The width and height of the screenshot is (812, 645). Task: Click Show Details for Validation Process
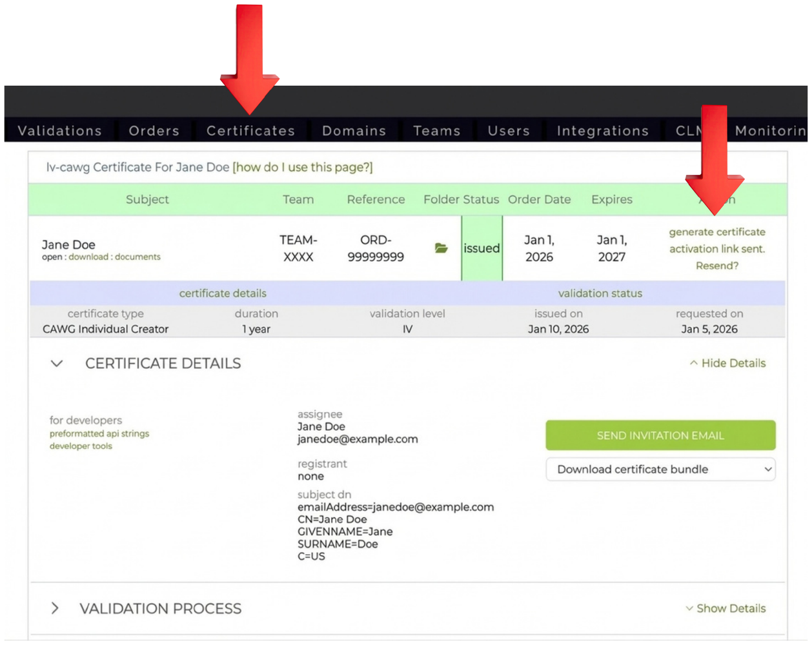click(726, 608)
